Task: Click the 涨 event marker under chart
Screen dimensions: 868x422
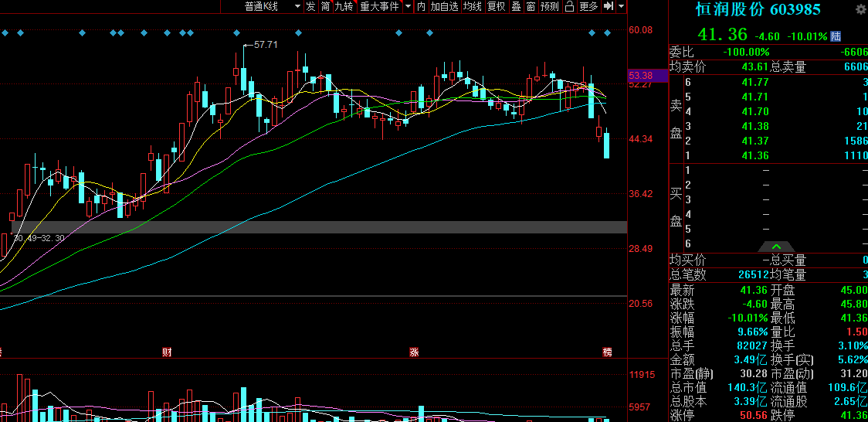Action: click(x=414, y=352)
